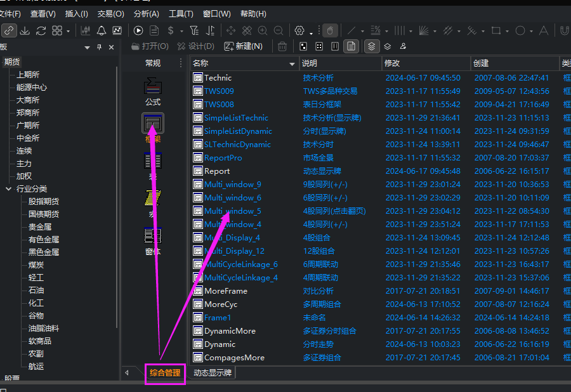Click the download arrow toolbar icon

point(25,30)
